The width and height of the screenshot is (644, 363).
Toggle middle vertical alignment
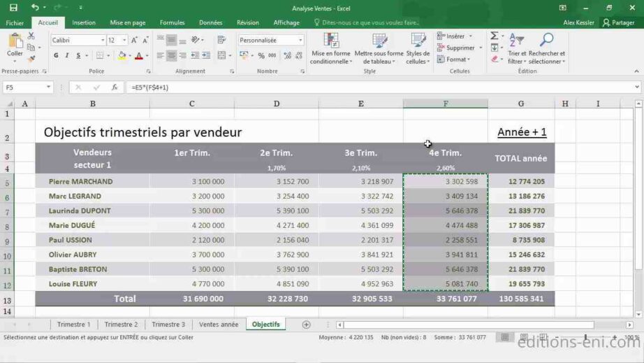171,40
